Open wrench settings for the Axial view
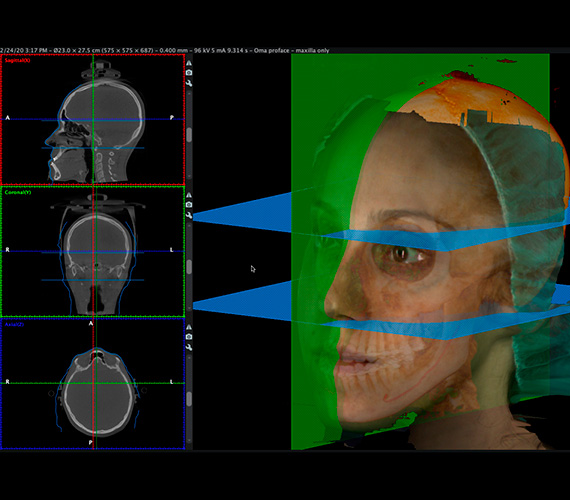This screenshot has height=500, width=570. [x=189, y=347]
